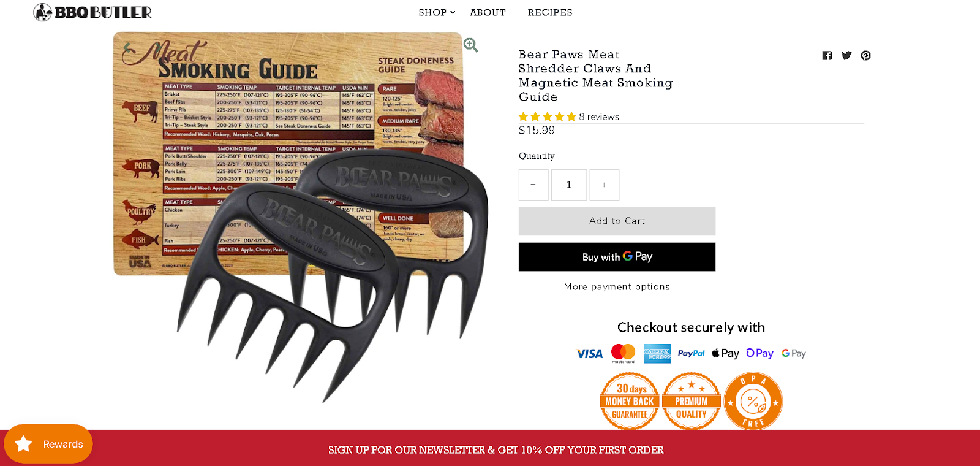Add product to cart
980x466 pixels.
coord(617,221)
